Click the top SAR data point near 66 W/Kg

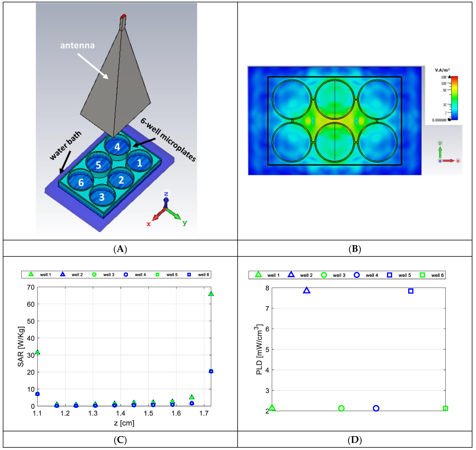(x=211, y=294)
